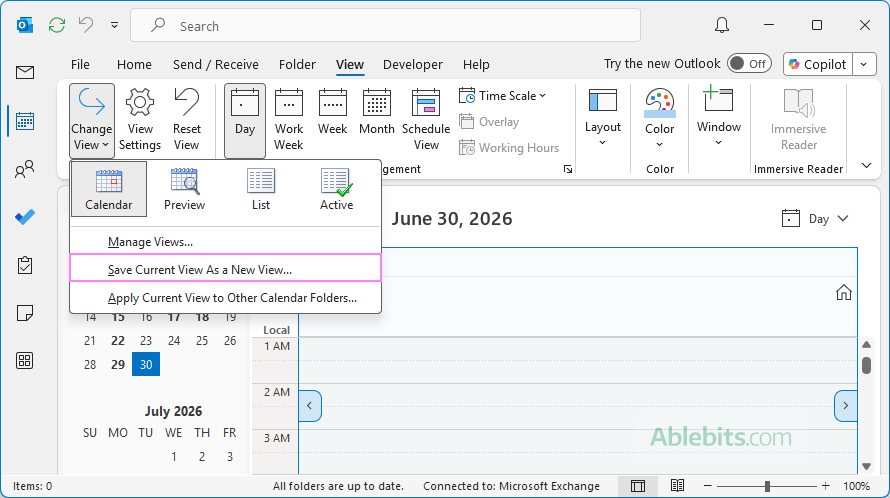This screenshot has height=498, width=890.
Task: Open the Home tab
Action: (x=134, y=64)
